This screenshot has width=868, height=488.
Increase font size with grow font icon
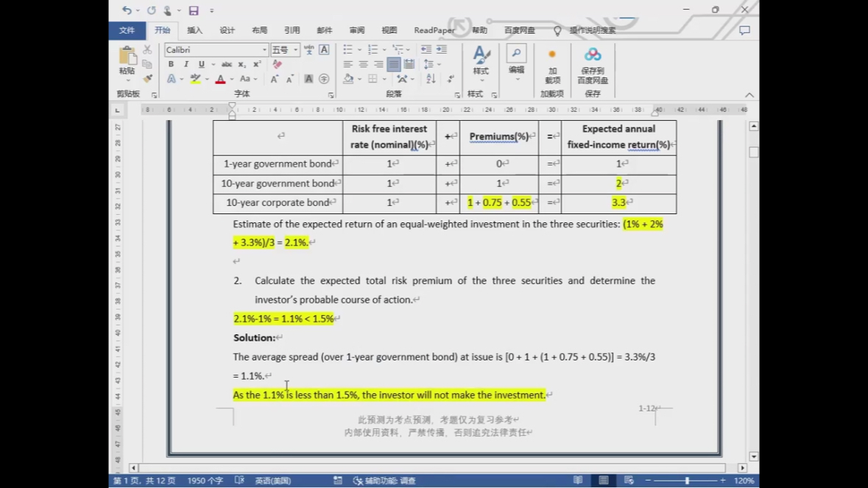(274, 79)
